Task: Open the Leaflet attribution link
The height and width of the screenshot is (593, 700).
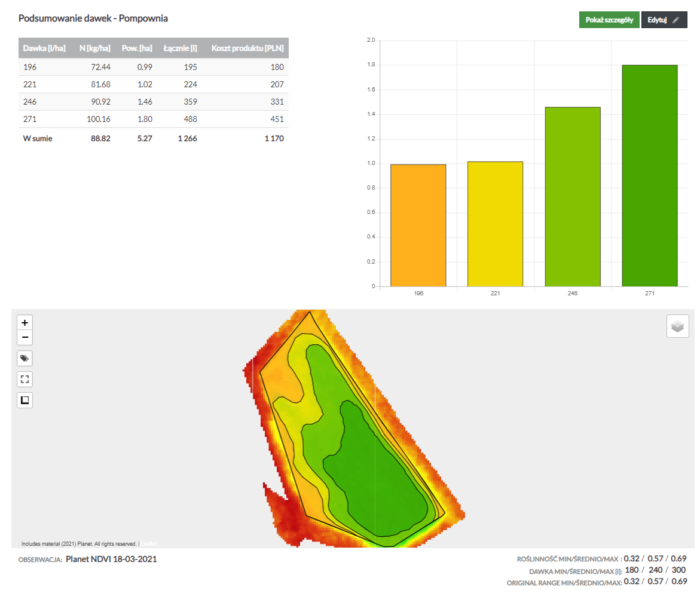Action: pos(149,544)
